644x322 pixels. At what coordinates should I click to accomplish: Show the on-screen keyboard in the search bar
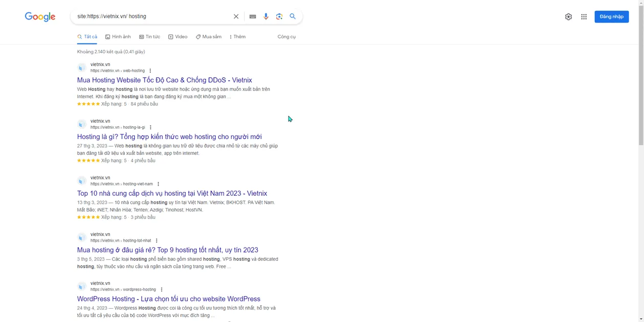(x=252, y=16)
